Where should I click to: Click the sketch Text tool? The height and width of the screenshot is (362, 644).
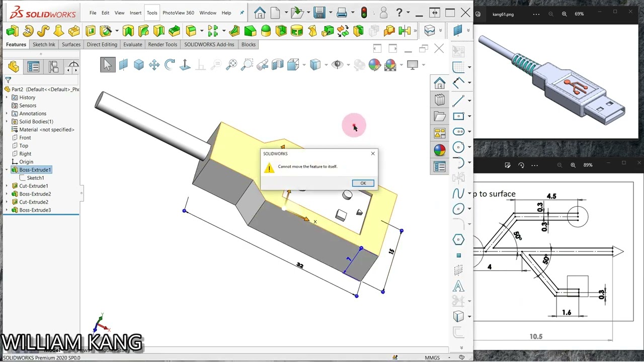click(x=458, y=287)
